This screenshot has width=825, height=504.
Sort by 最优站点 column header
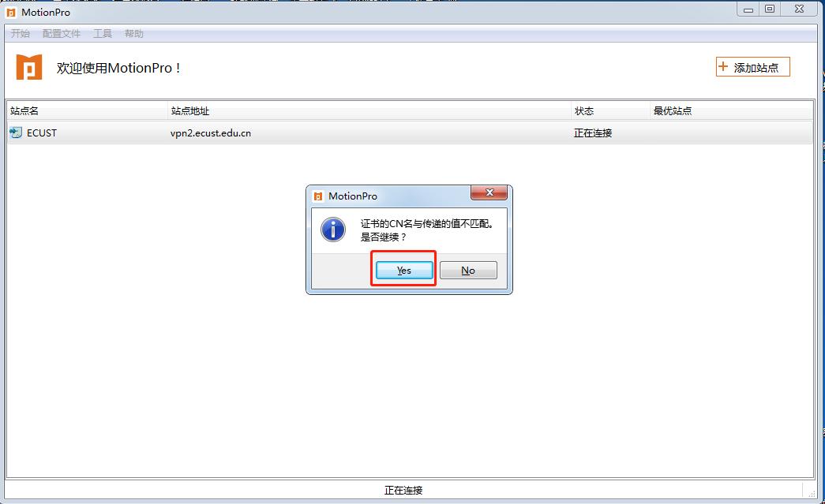pos(731,111)
